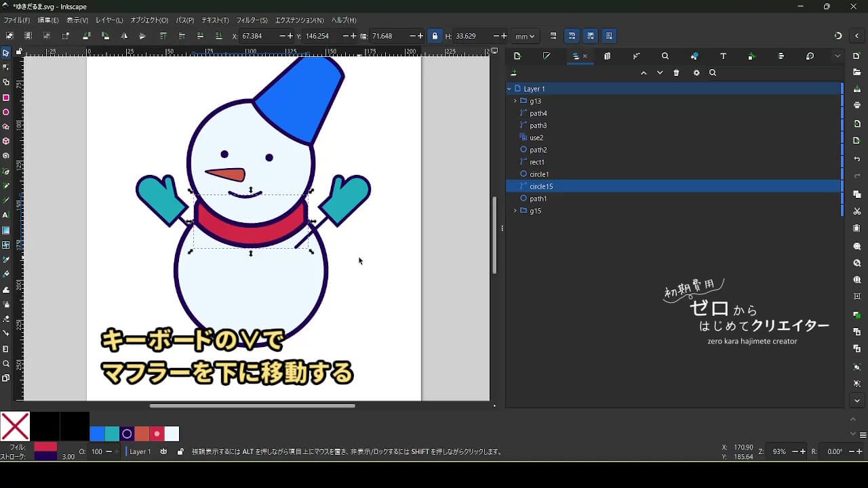
Task: Select path4 in the layers list
Action: 538,113
